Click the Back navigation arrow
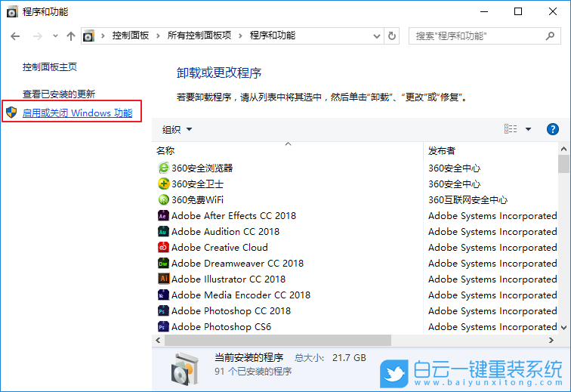571x392 pixels. 15,36
